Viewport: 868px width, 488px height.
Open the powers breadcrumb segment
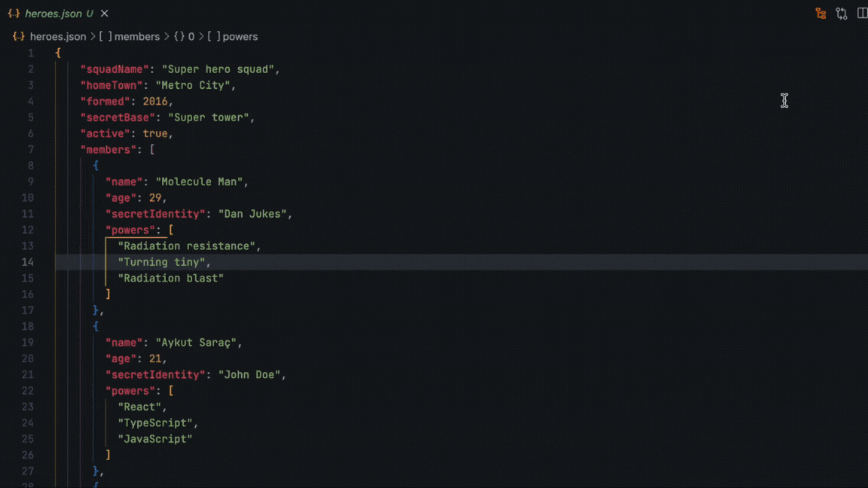pyautogui.click(x=240, y=36)
